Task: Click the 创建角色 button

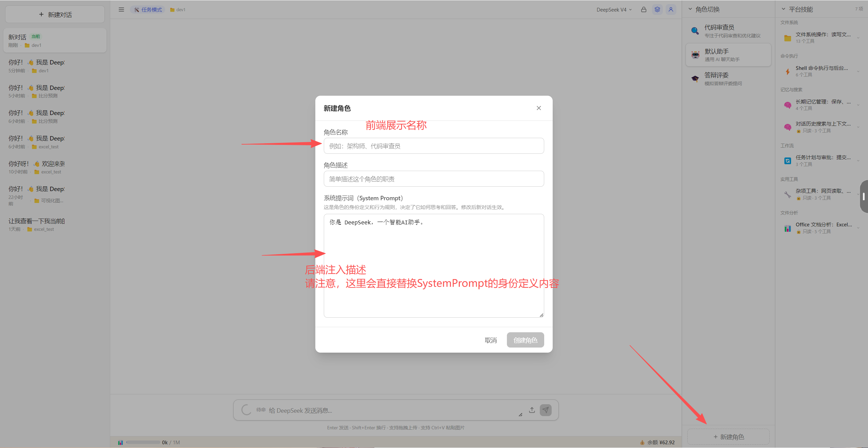Action: point(525,340)
